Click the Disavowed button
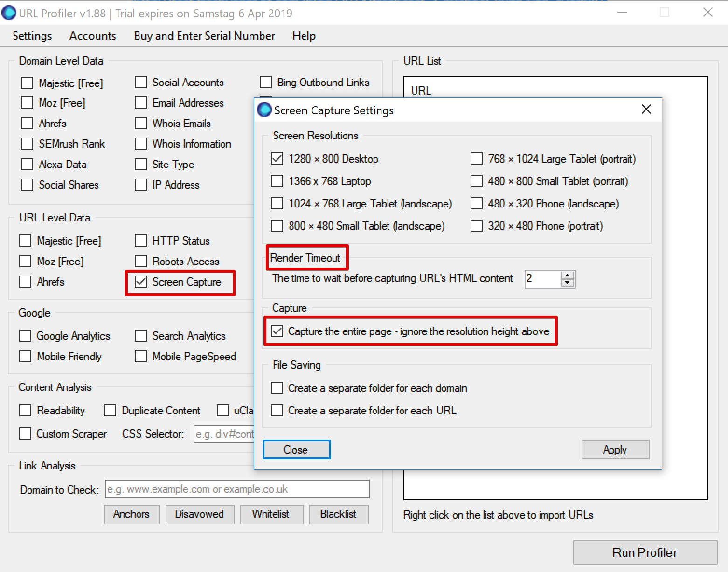The width and height of the screenshot is (728, 572). [200, 514]
